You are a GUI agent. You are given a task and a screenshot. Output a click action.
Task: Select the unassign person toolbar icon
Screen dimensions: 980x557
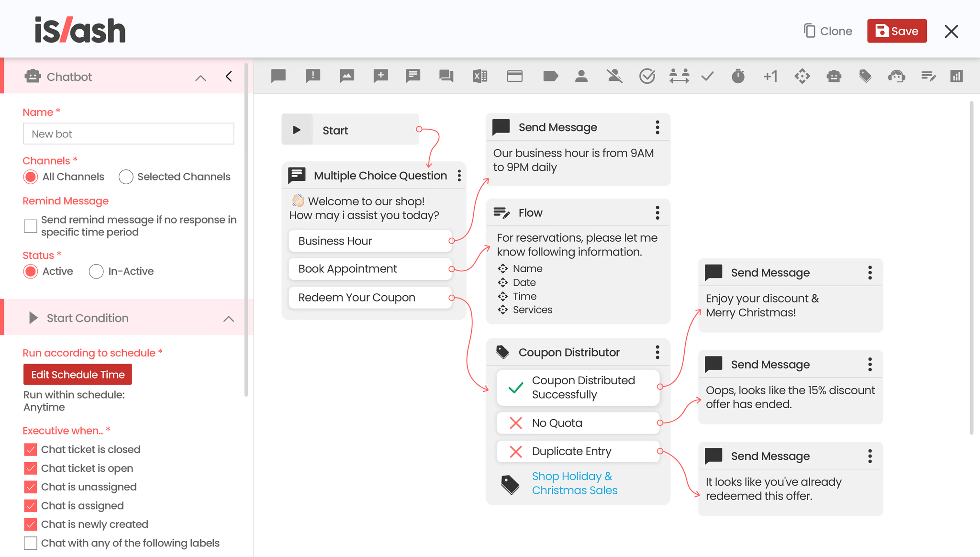[614, 76]
